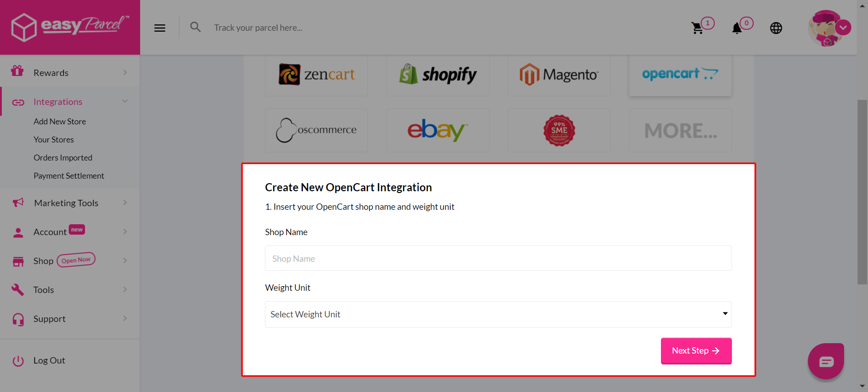Click the search magnifier icon
The width and height of the screenshot is (868, 392).
(x=195, y=27)
